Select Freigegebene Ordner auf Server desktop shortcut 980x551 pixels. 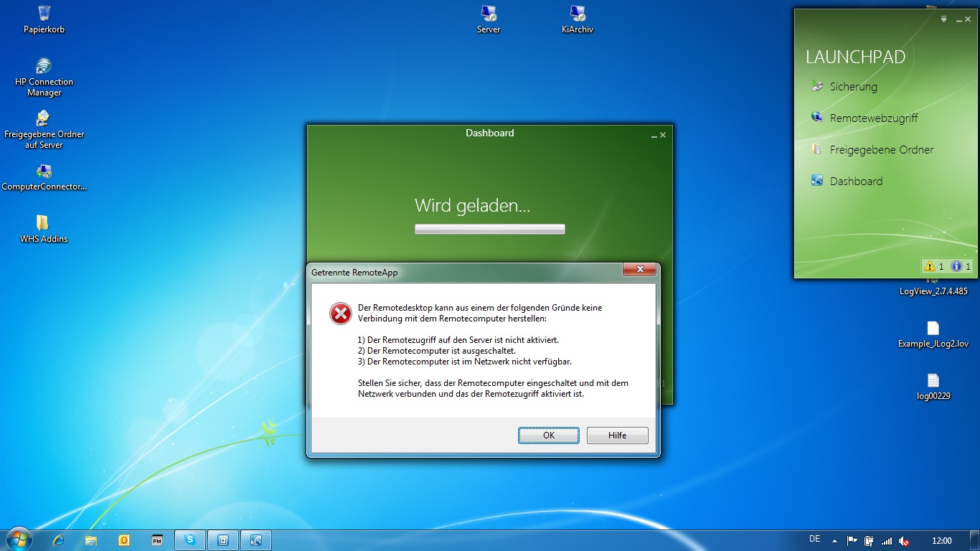point(44,129)
